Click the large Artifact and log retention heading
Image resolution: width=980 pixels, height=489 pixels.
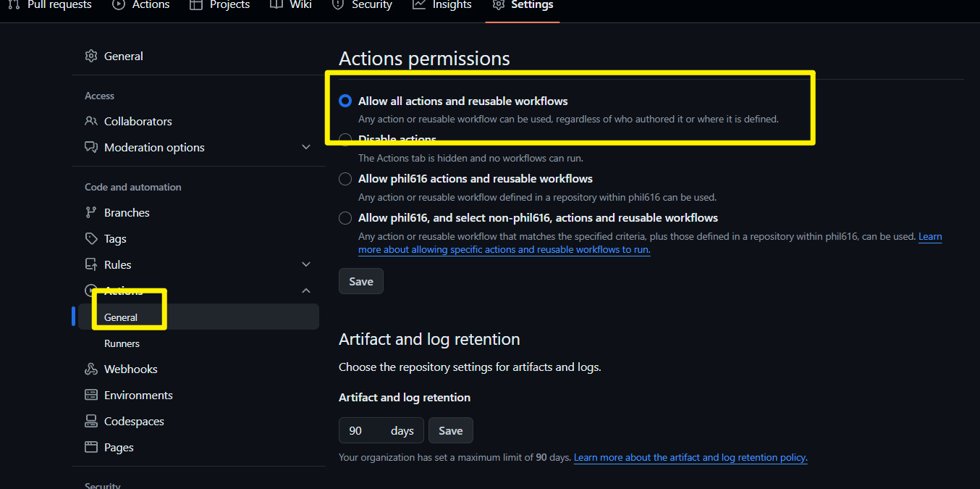(x=429, y=339)
